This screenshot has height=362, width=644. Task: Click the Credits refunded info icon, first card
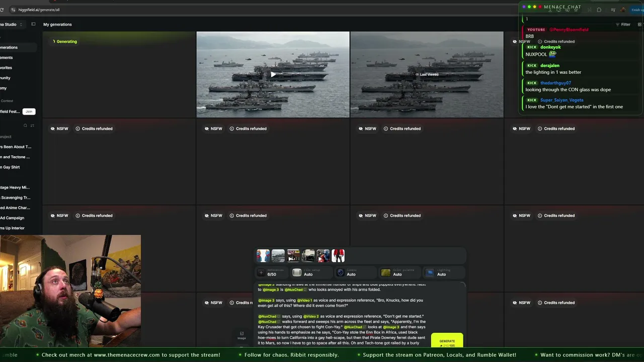click(77, 129)
